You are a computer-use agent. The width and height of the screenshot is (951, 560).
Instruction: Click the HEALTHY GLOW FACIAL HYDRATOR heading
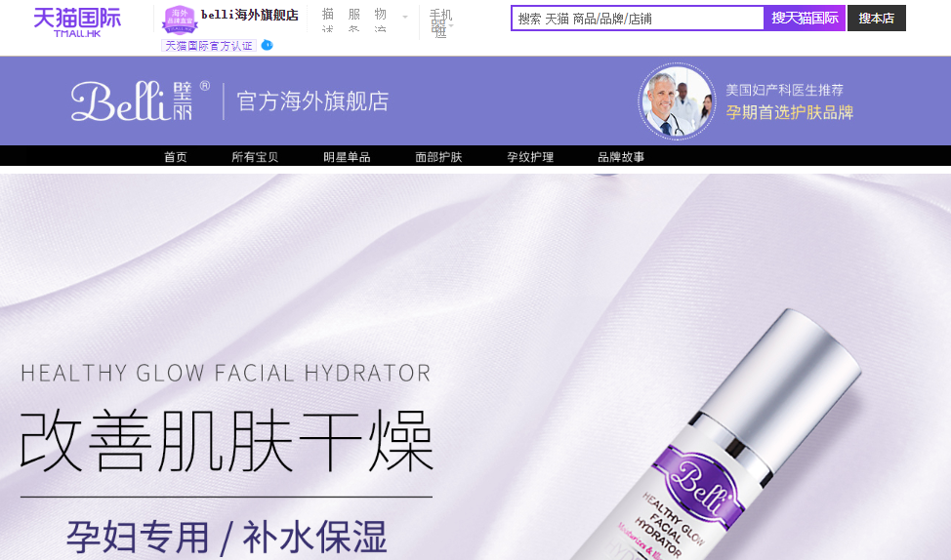pos(226,374)
